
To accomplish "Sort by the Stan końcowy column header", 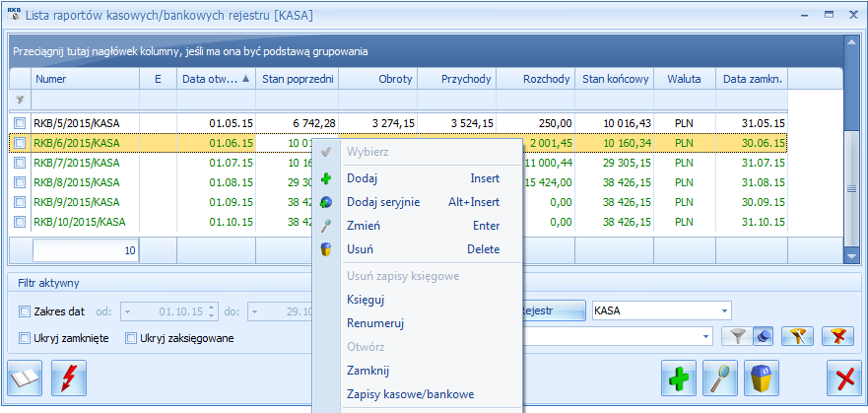I will pyautogui.click(x=615, y=79).
